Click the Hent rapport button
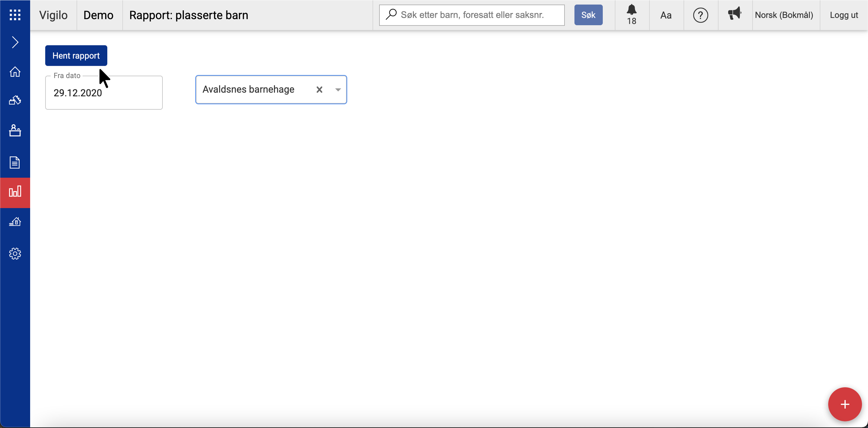The width and height of the screenshot is (868, 428). tap(76, 55)
